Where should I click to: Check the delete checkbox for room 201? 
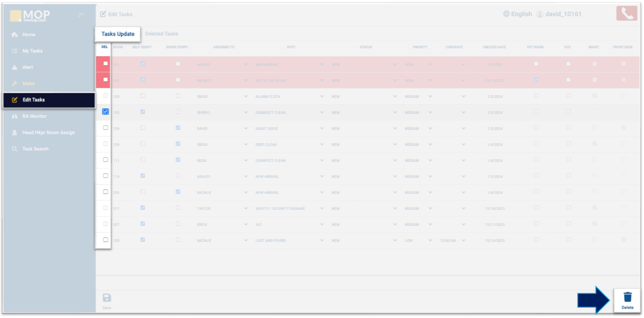(x=106, y=64)
